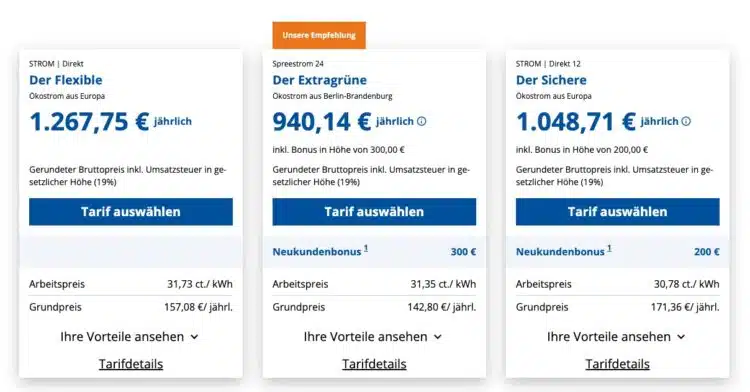Select tariff Der Flexible
The height and width of the screenshot is (392, 750).
point(131,212)
